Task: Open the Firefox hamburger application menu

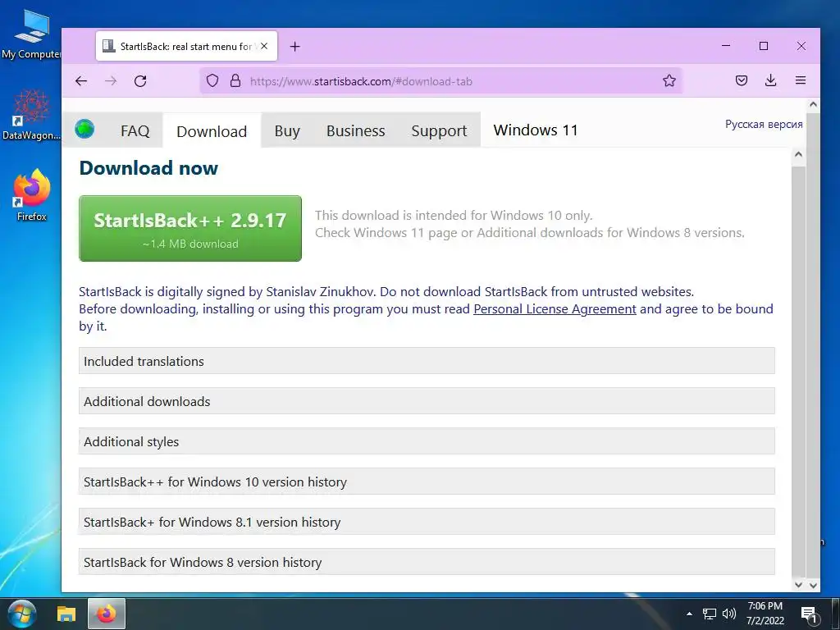Action: (801, 80)
